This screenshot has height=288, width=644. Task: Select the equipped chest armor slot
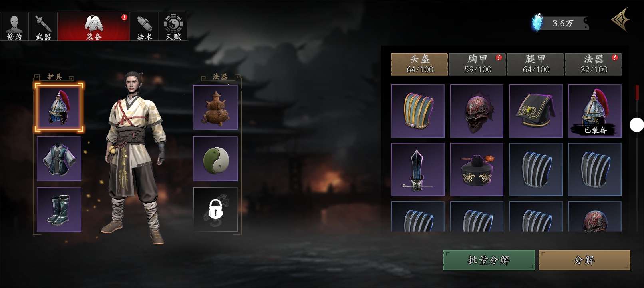59,159
